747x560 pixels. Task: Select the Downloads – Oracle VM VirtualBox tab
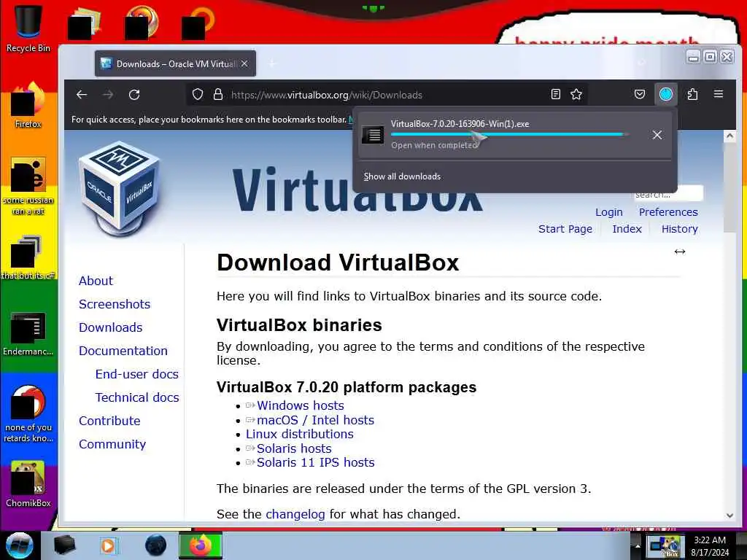[175, 63]
